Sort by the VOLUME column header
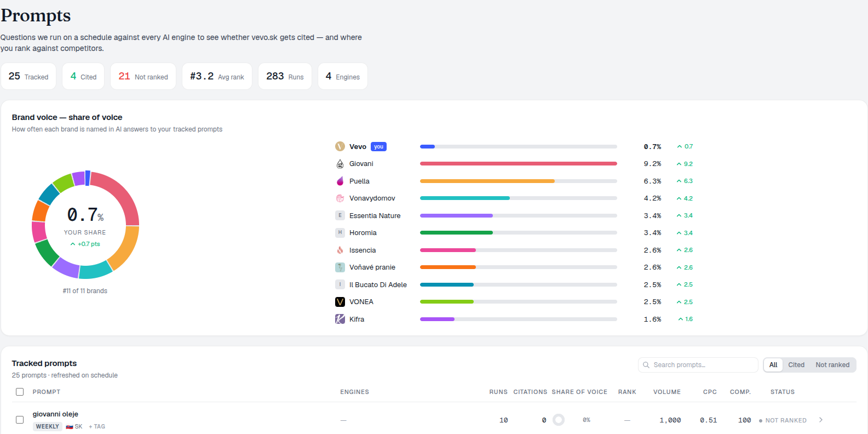This screenshot has width=868, height=434. 667,392
